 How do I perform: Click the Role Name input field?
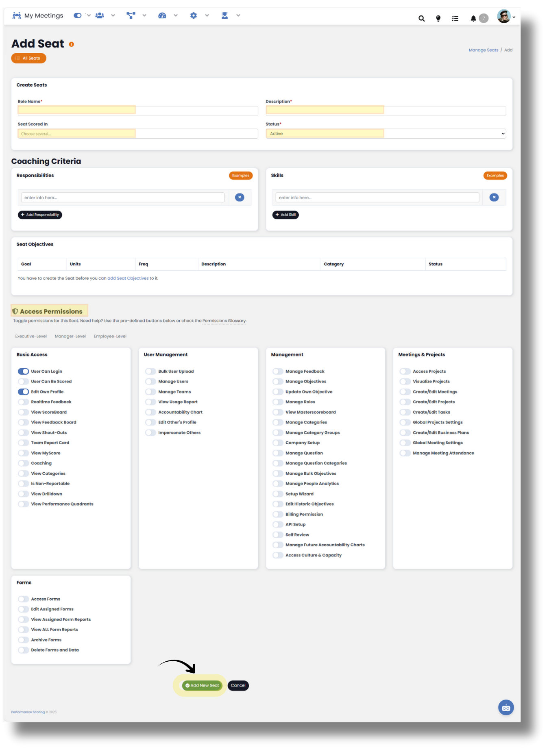coord(138,111)
